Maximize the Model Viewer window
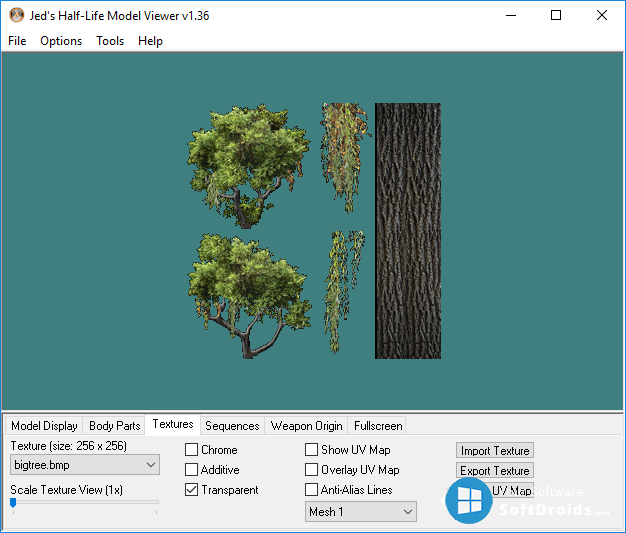Image resolution: width=626 pixels, height=533 pixels. [556, 16]
